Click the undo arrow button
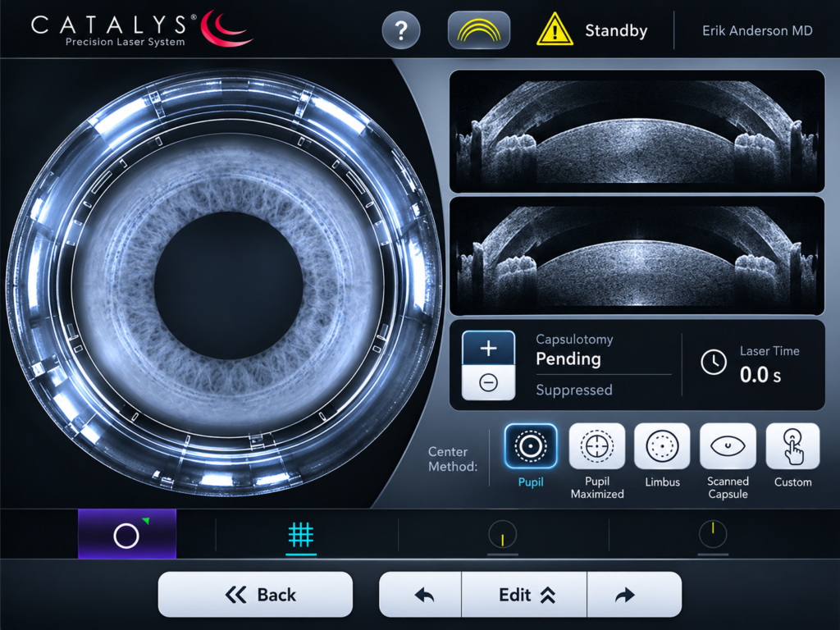This screenshot has height=630, width=840. tap(421, 595)
